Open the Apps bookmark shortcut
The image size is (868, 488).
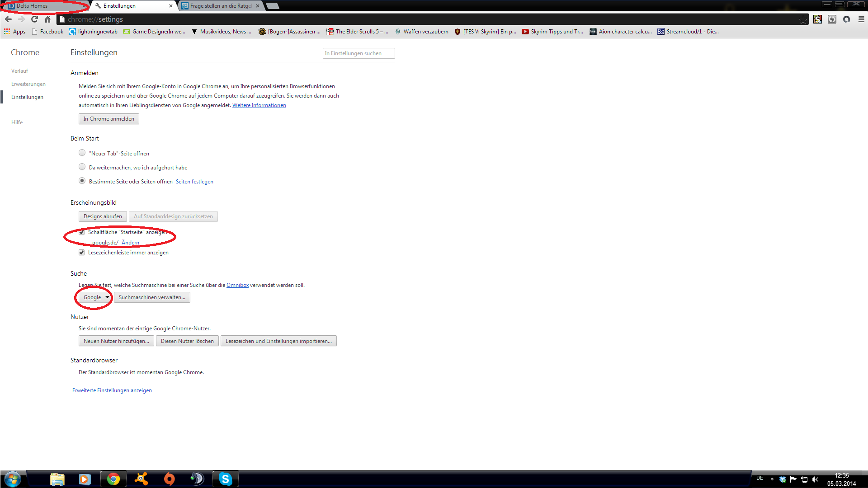14,32
